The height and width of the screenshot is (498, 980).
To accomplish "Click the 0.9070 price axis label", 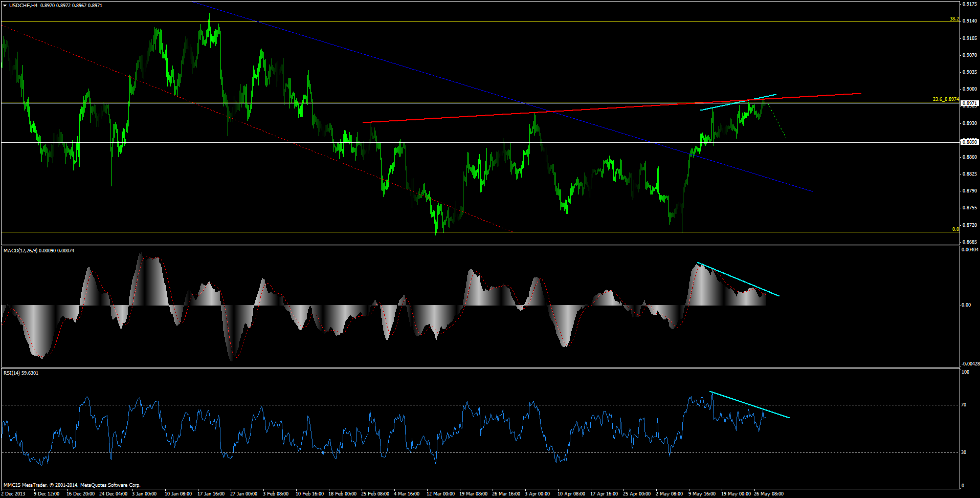I will point(970,55).
